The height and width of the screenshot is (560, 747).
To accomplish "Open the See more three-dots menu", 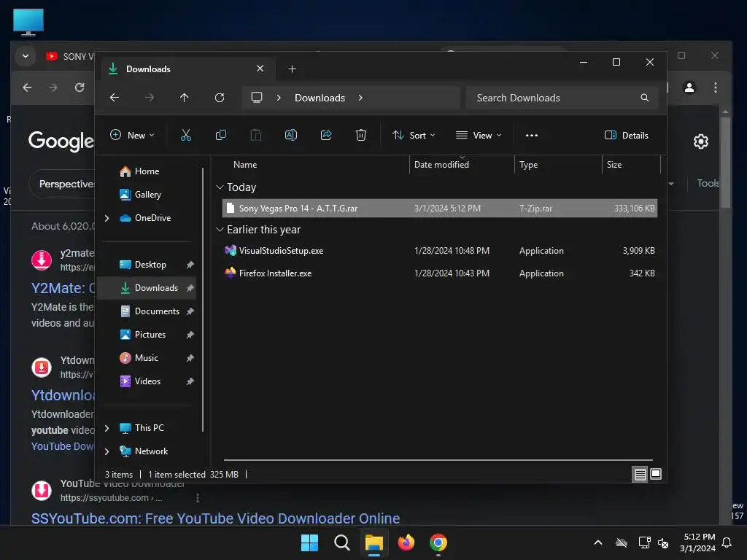I will tap(532, 135).
